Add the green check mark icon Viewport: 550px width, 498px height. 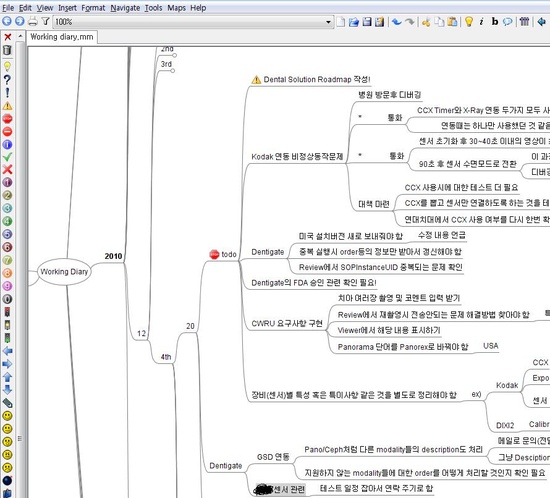[7, 157]
